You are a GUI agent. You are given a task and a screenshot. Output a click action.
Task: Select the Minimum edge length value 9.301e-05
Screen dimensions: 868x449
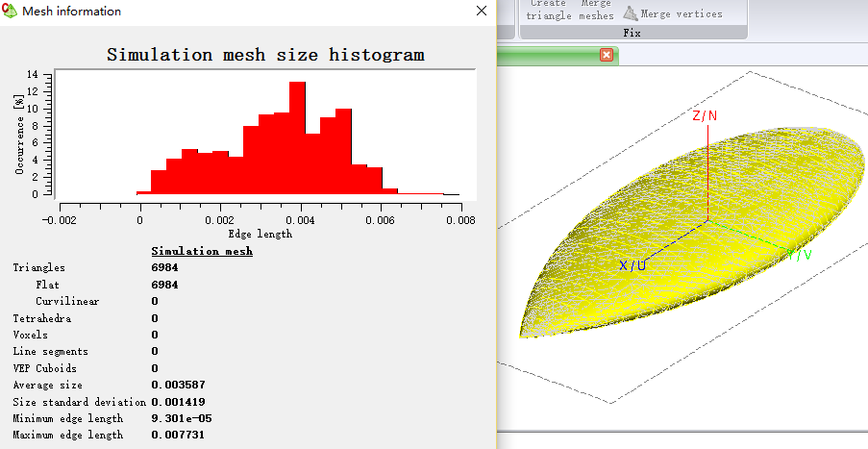(x=182, y=418)
